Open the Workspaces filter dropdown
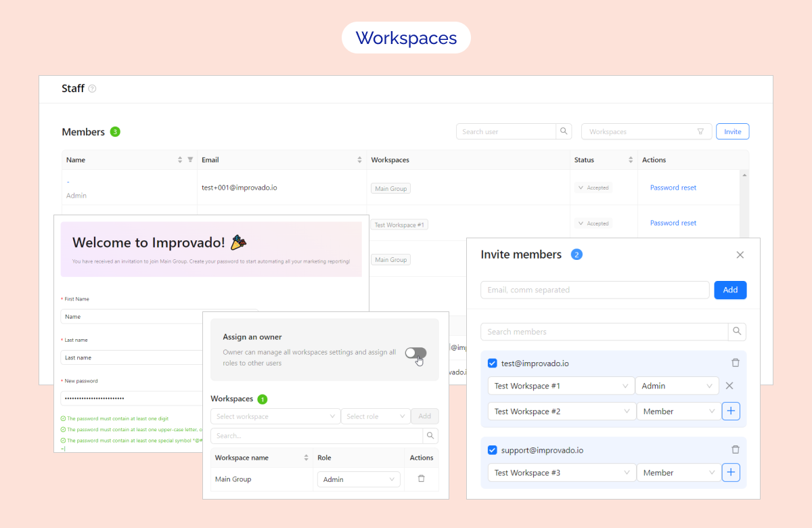 coord(646,131)
